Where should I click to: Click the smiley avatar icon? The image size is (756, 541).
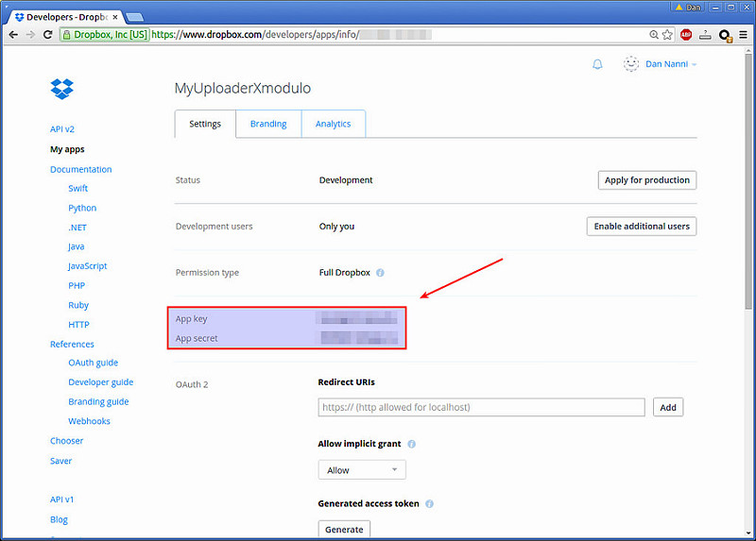click(630, 63)
